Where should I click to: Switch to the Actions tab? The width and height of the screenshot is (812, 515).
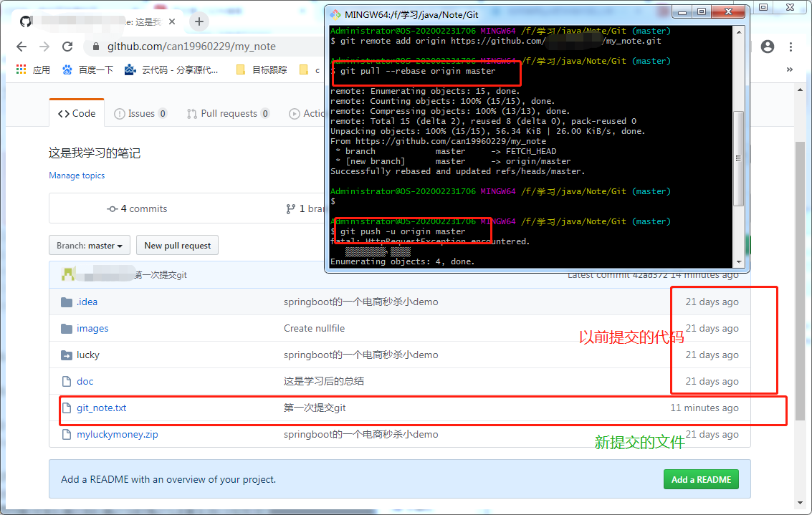tap(307, 113)
